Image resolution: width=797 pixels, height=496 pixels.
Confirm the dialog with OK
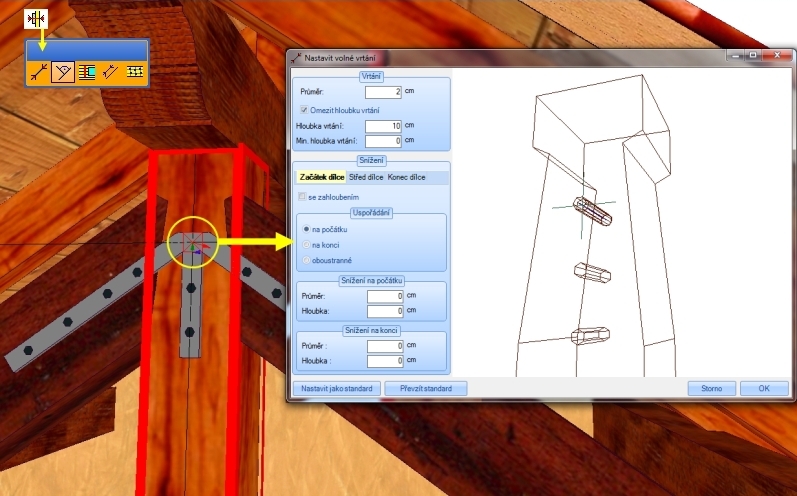click(x=764, y=388)
